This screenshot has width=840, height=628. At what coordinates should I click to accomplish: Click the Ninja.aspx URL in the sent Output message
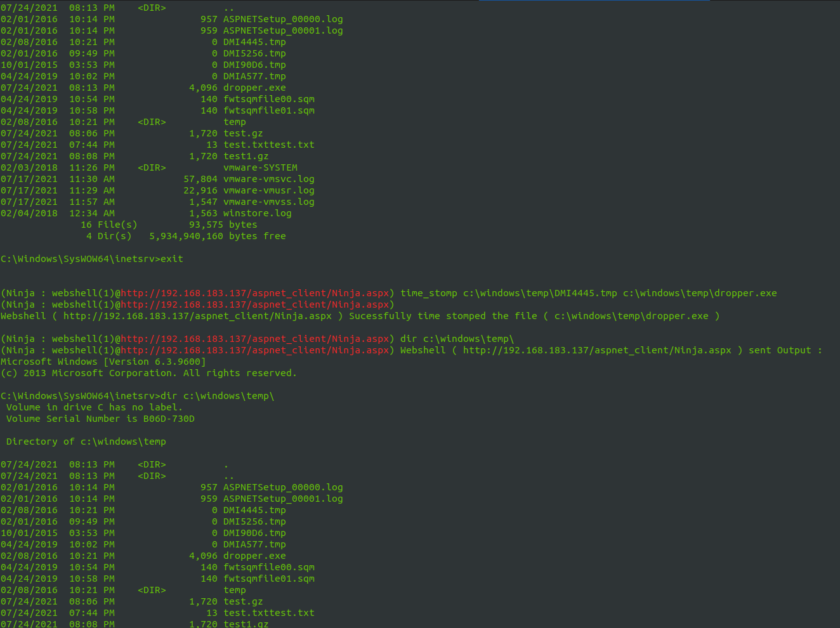(x=597, y=350)
